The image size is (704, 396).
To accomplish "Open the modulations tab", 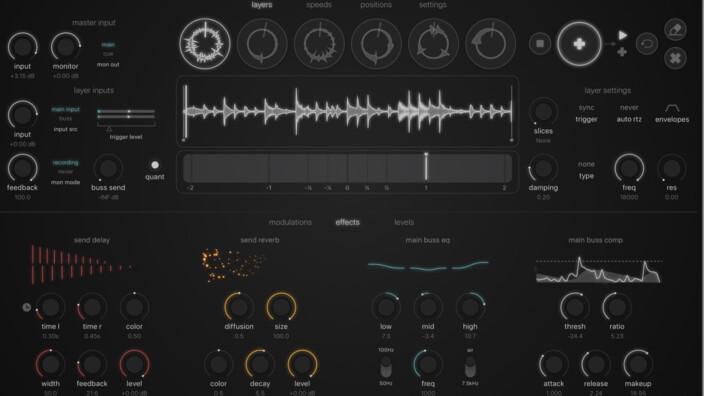I will (290, 222).
